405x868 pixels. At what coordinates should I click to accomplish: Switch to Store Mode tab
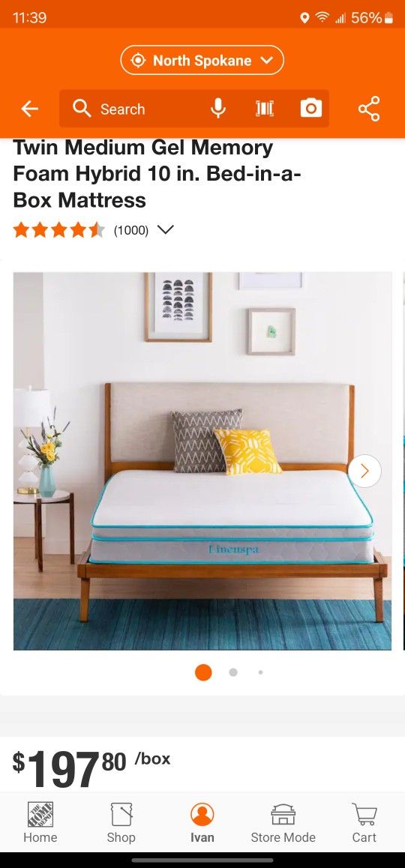pyautogui.click(x=283, y=822)
